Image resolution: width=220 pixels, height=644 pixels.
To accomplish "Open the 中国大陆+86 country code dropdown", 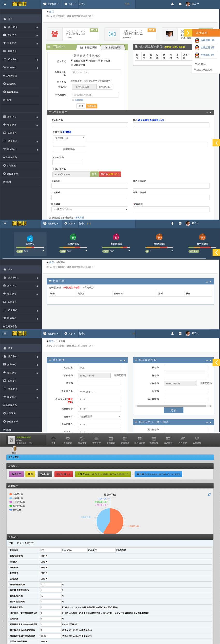I will [x=69, y=138].
